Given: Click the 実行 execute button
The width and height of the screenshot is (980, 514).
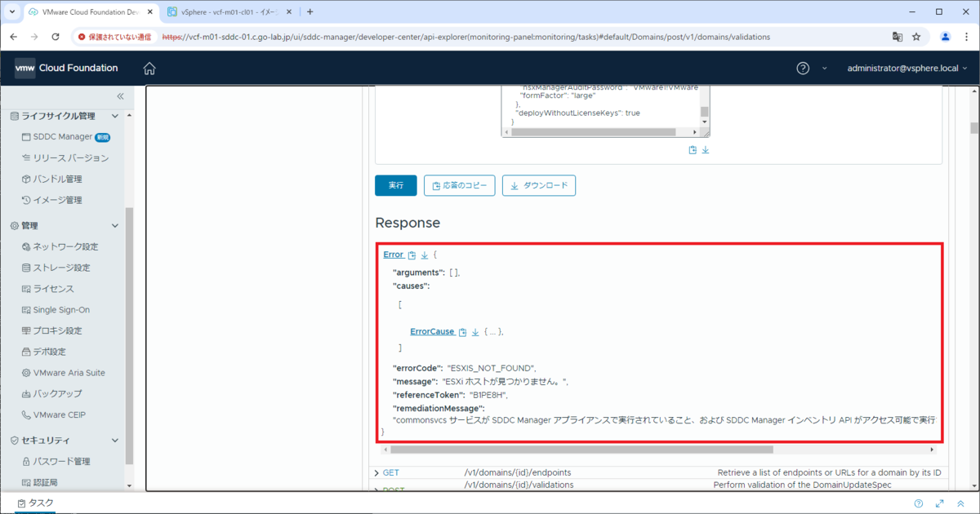Looking at the screenshot, I should (396, 186).
